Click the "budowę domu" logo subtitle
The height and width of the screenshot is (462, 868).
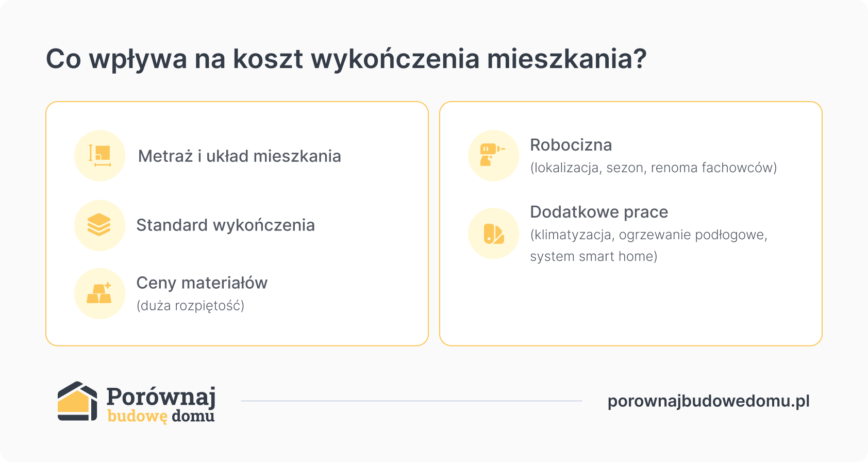161,416
